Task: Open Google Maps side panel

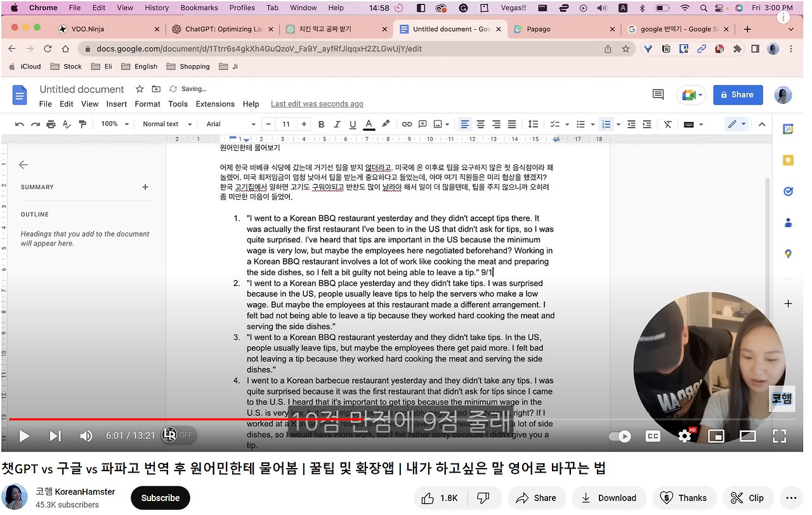Action: tap(788, 253)
